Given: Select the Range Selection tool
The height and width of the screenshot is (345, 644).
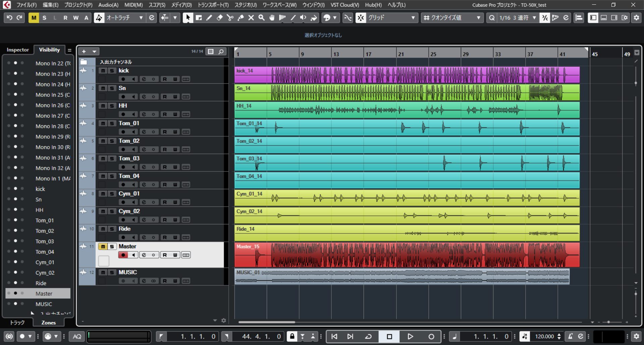Looking at the screenshot, I should 199,18.
